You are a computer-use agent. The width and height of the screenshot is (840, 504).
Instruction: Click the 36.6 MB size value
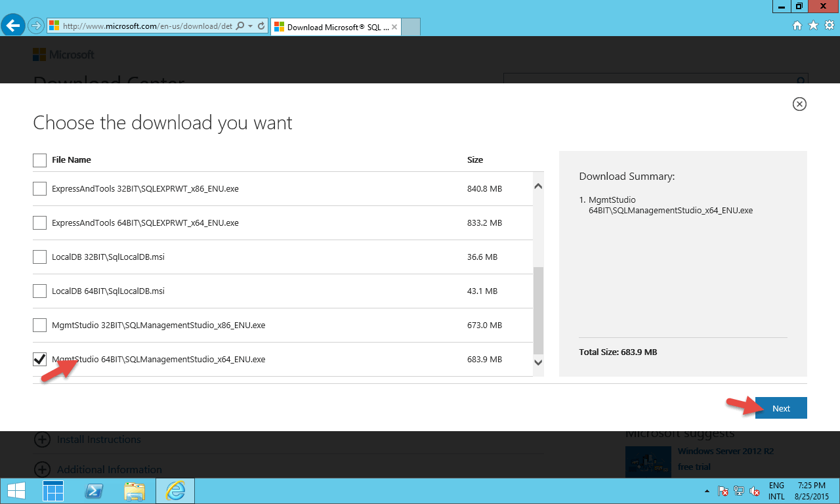pos(482,257)
